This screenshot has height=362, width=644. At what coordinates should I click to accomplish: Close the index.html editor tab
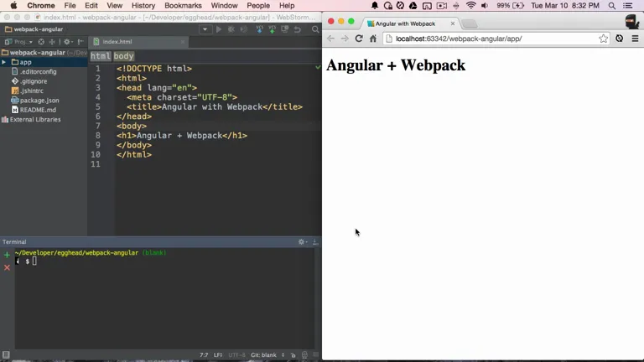coord(183,41)
